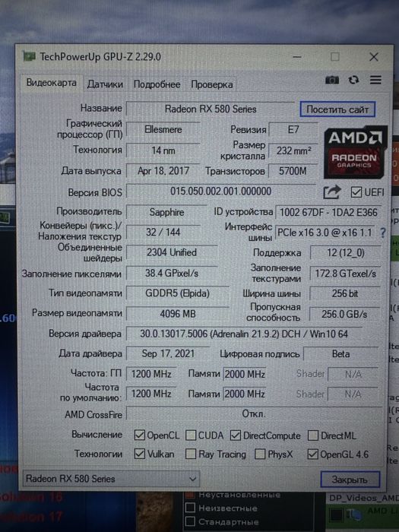Image resolution: width=399 pixels, height=532 pixels.
Task: Click the GPU-Z title bar app icon
Action: tap(29, 56)
